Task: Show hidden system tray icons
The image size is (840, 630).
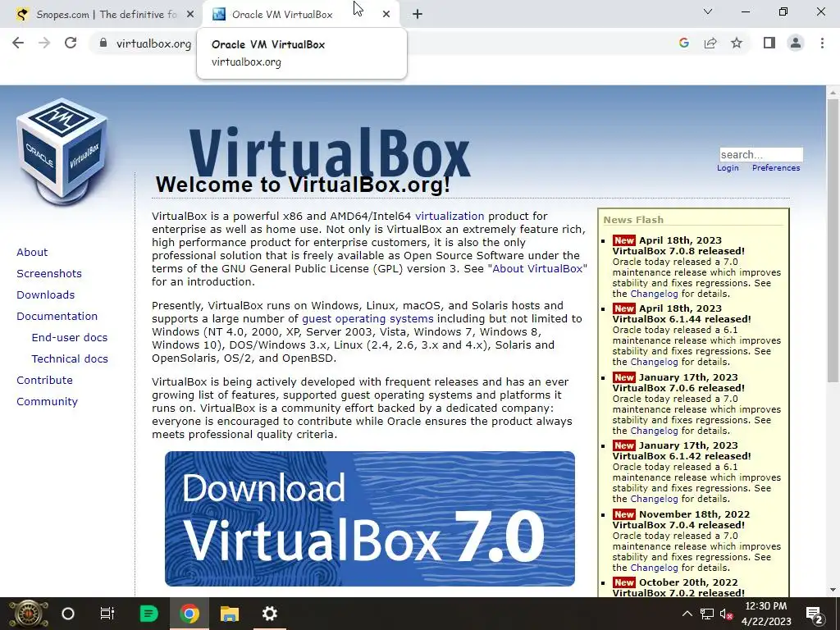Action: (x=687, y=614)
